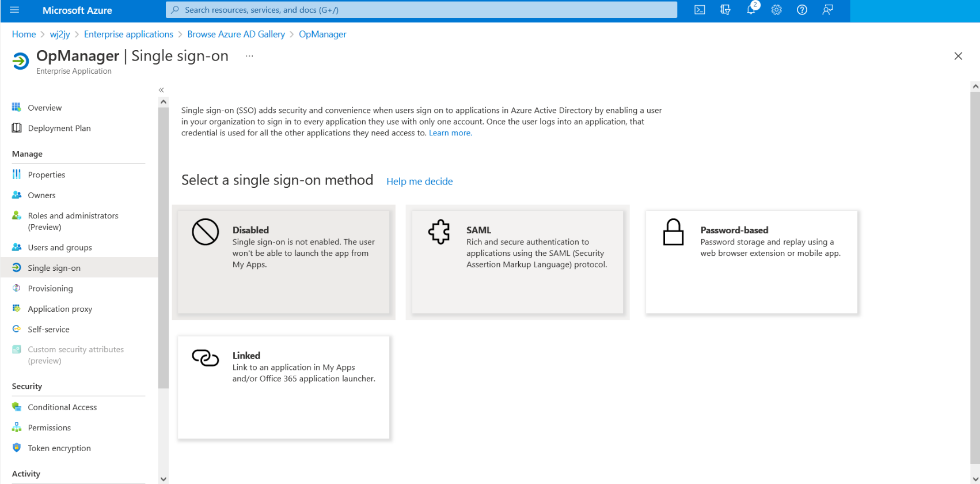Viewport: 980px width, 484px height.
Task: Open the portal settings gear
Action: (x=777, y=10)
